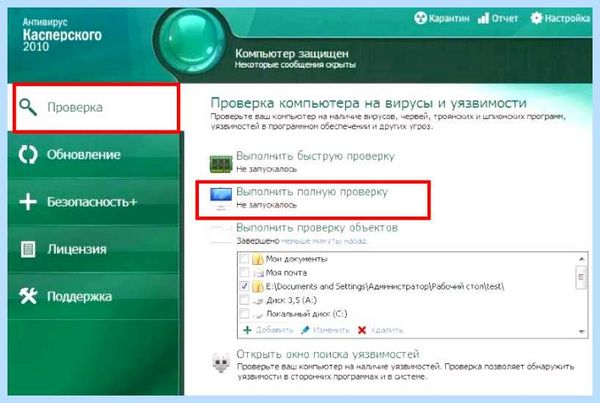Viewport: 600px width, 403px height.
Task: Click the Моя почта mail icon
Action: coord(259,273)
